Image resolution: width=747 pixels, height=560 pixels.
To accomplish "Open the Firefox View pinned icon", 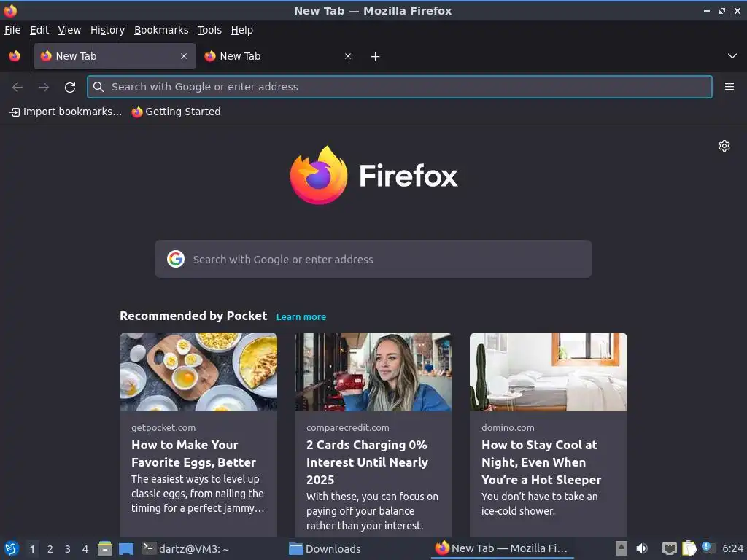I will coord(15,56).
